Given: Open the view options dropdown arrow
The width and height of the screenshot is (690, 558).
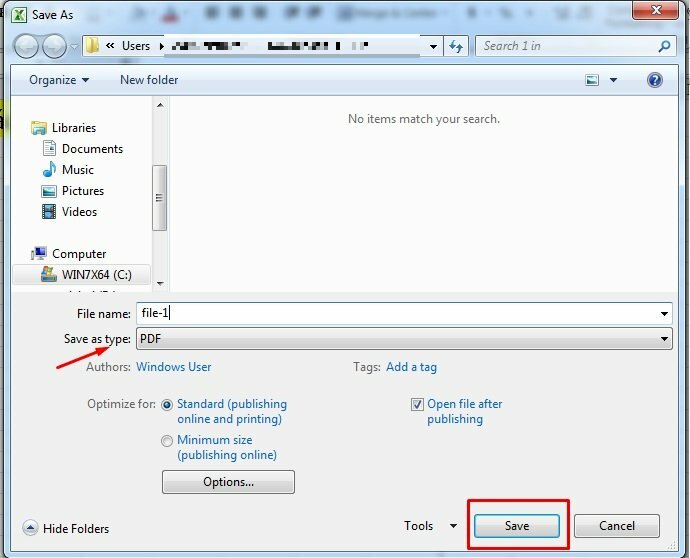Looking at the screenshot, I should (613, 80).
